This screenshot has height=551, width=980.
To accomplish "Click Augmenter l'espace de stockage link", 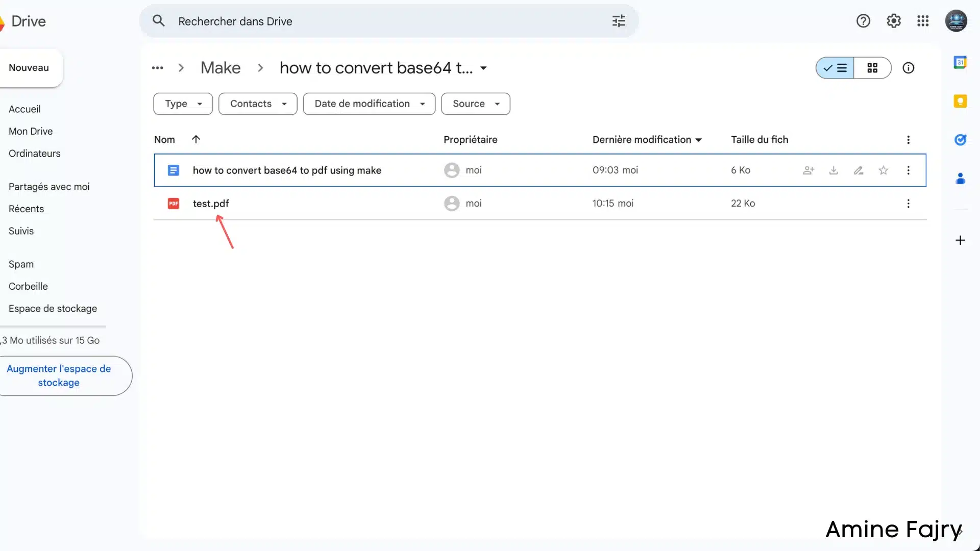I will (x=59, y=375).
